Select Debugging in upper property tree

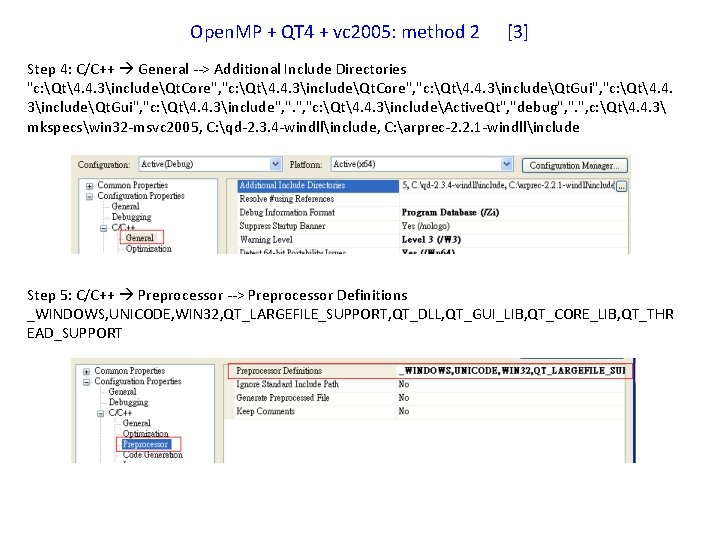131,217
